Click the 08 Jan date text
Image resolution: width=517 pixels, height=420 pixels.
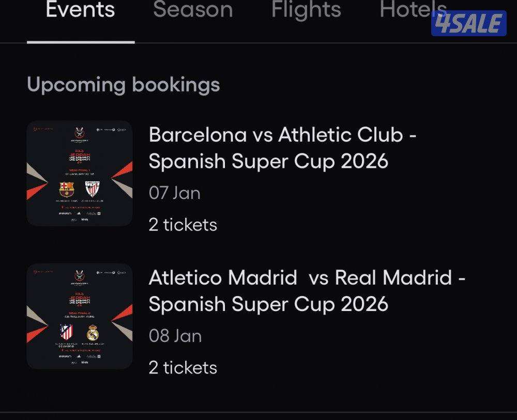tap(174, 335)
